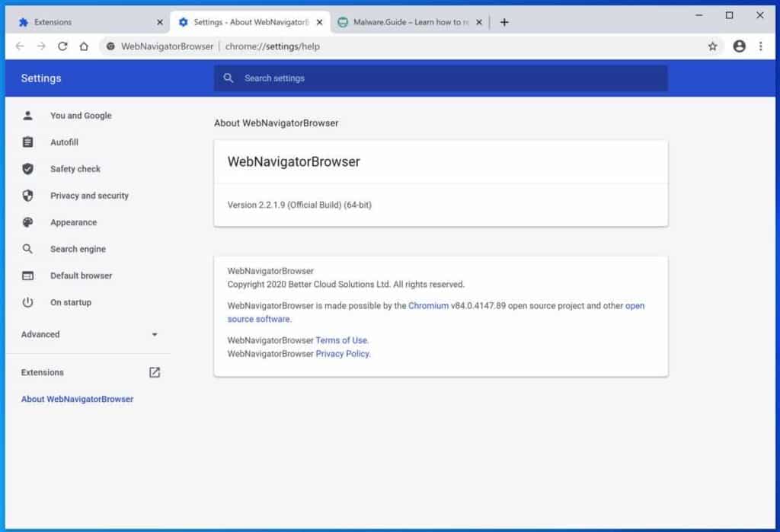Click the On startup power icon
The width and height of the screenshot is (780, 532).
[x=28, y=301]
